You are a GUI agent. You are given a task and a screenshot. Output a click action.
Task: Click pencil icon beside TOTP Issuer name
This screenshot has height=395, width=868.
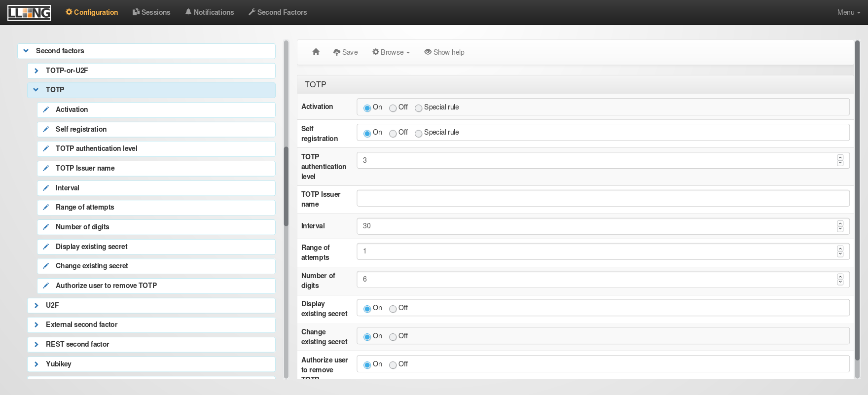[46, 168]
